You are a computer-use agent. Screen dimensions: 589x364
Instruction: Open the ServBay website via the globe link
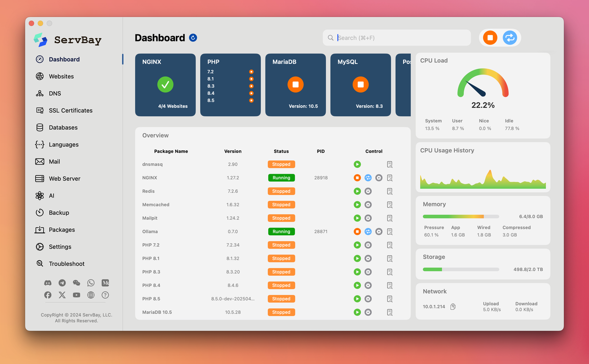91,295
